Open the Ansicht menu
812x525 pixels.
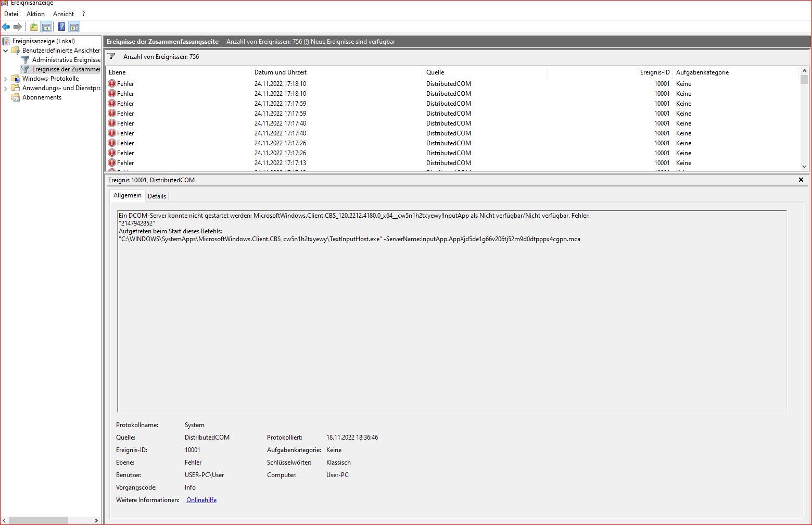tap(64, 14)
